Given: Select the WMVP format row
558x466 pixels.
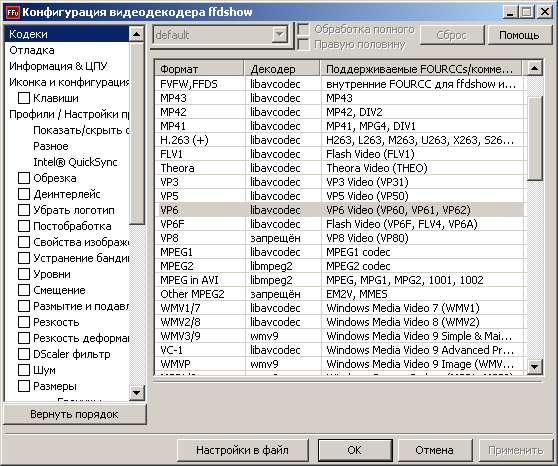Looking at the screenshot, I should coord(339,364).
